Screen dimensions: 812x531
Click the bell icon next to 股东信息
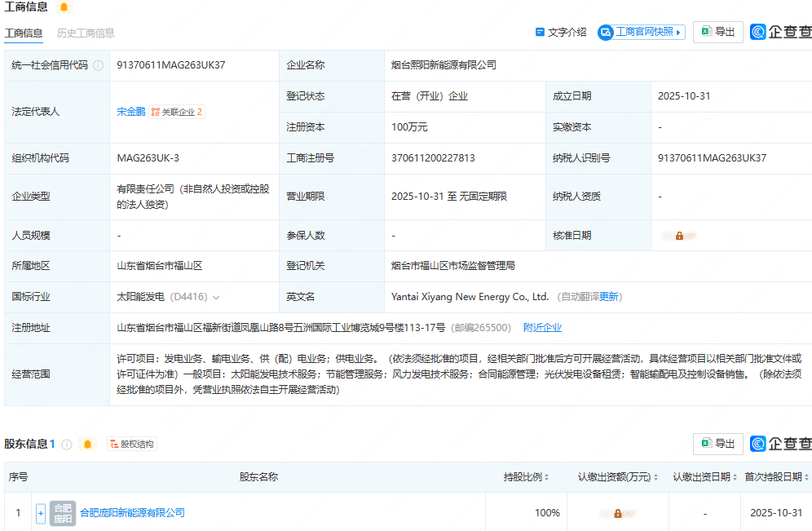pyautogui.click(x=88, y=445)
